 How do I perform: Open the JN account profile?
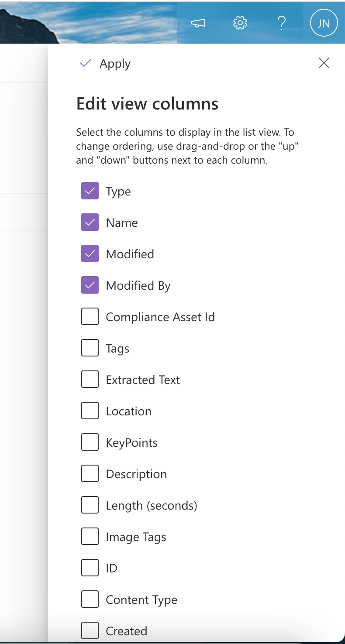(x=324, y=23)
